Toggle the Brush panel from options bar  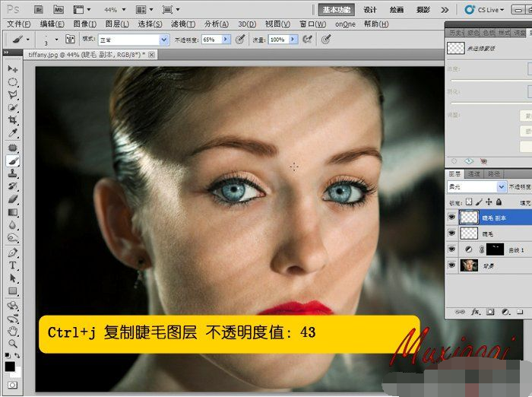(x=70, y=40)
